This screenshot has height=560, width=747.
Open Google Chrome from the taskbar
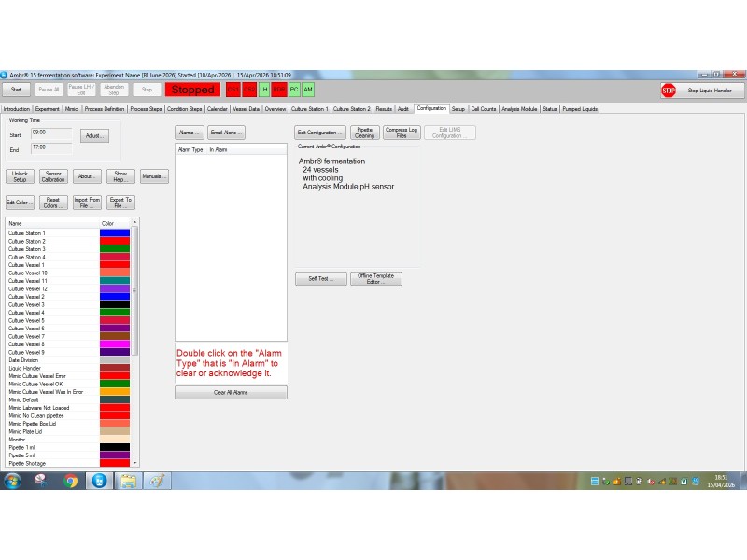coord(71,481)
